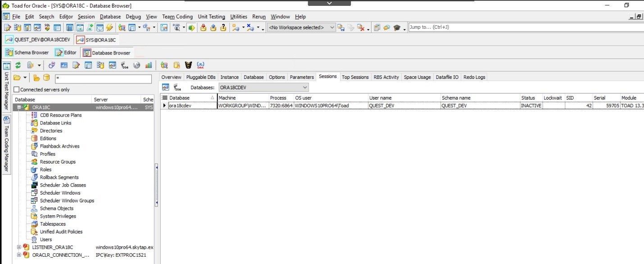Screen dimensions: 644x264
Task: Click the SGA icon above the sessions grid
Action: tap(177, 87)
